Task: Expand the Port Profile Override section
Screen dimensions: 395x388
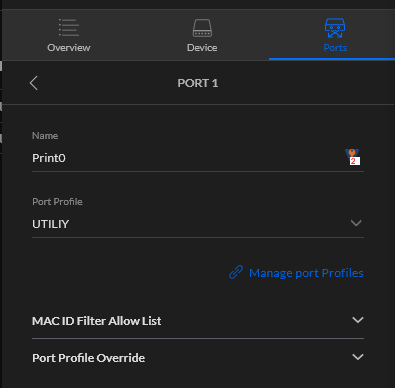Action: 198,358
